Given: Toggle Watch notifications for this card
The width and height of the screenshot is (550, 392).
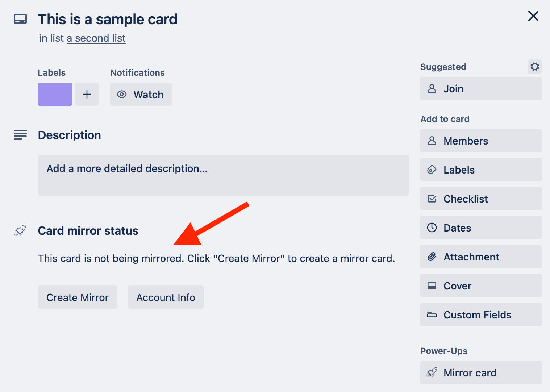Looking at the screenshot, I should (141, 94).
